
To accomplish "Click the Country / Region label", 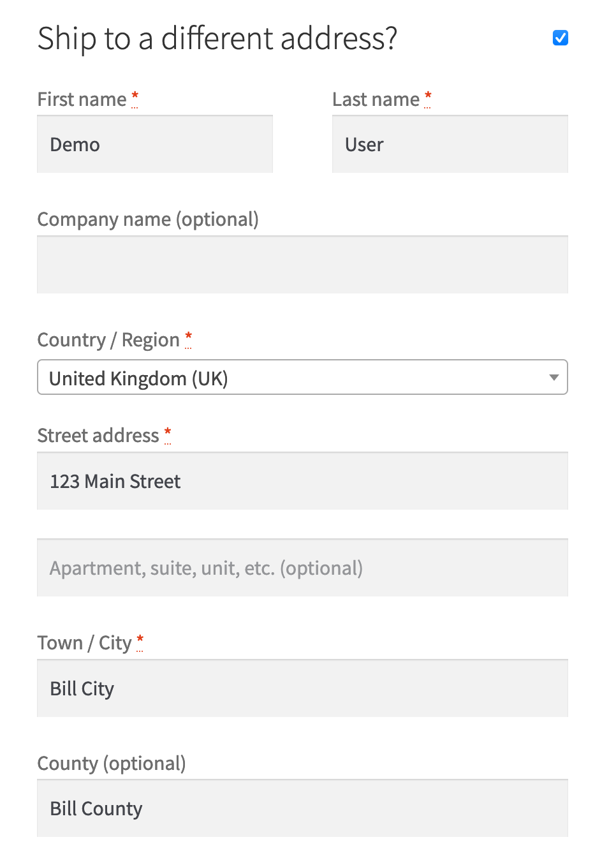I will click(x=108, y=339).
